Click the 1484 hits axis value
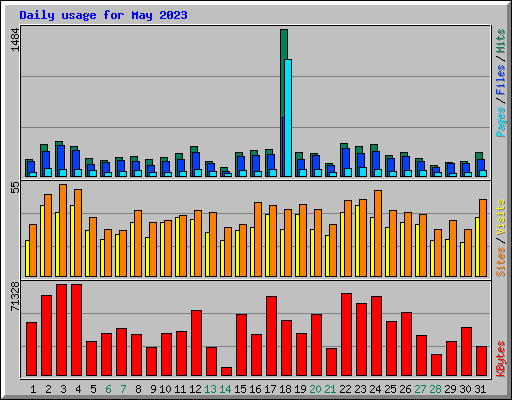This screenshot has height=400, width=512. pos(15,40)
